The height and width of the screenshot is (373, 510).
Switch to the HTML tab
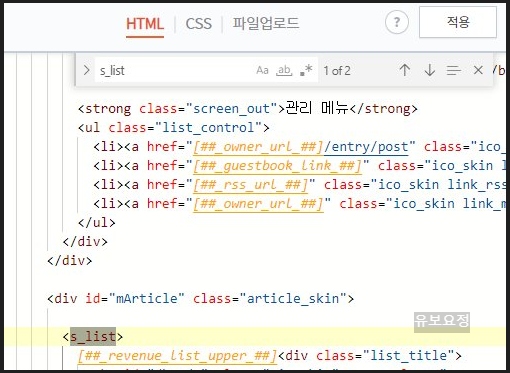point(145,24)
